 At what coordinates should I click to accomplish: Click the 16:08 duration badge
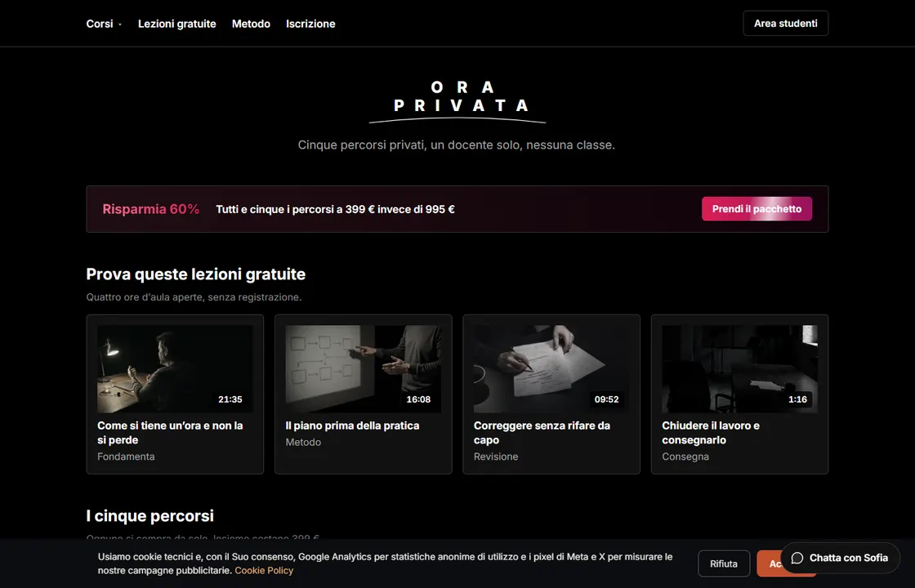pyautogui.click(x=418, y=399)
